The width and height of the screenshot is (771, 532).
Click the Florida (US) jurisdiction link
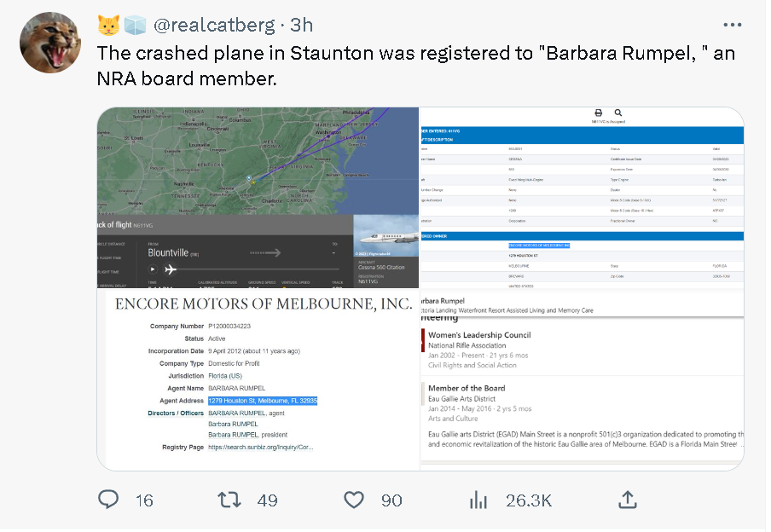pos(225,376)
